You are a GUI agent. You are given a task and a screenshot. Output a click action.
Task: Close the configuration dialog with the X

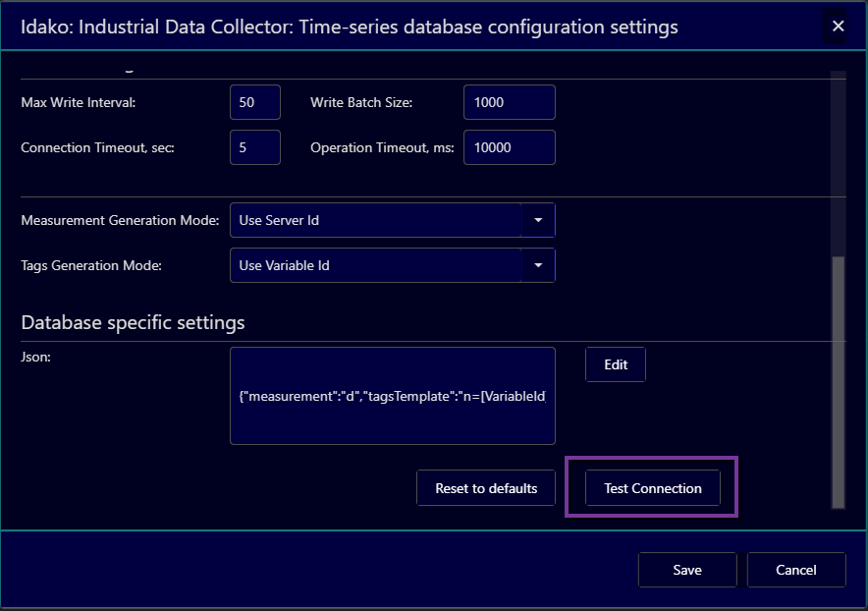pos(838,27)
